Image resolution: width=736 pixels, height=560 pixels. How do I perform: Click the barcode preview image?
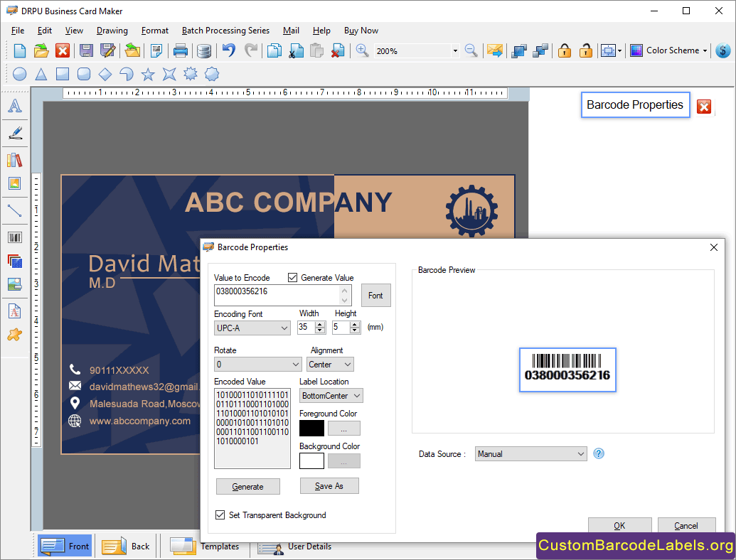tap(567, 370)
